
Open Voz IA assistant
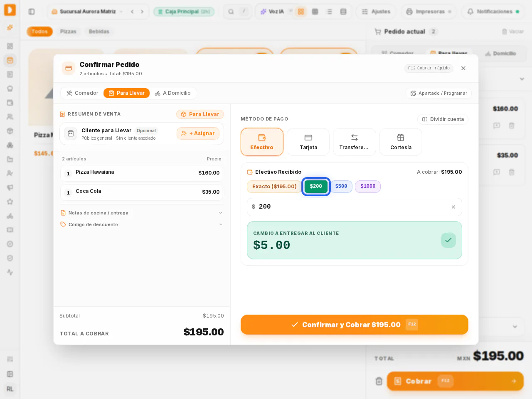(272, 12)
